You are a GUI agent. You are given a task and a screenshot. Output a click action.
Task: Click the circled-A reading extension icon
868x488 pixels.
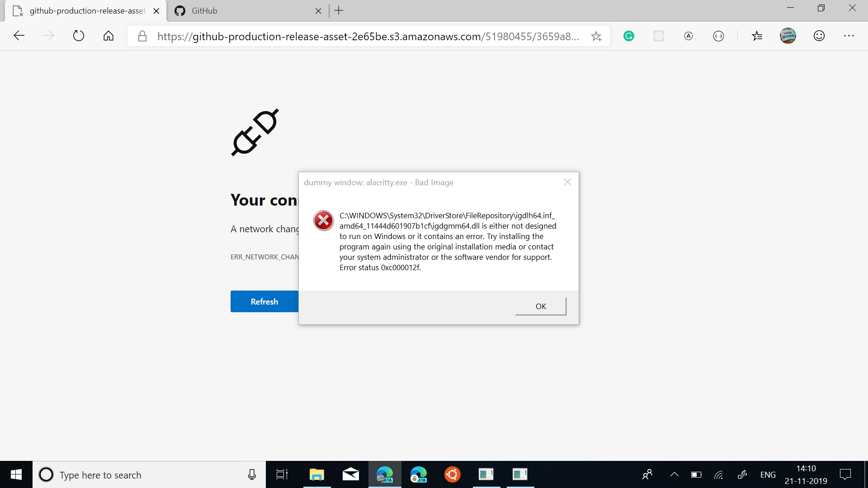[x=689, y=36]
